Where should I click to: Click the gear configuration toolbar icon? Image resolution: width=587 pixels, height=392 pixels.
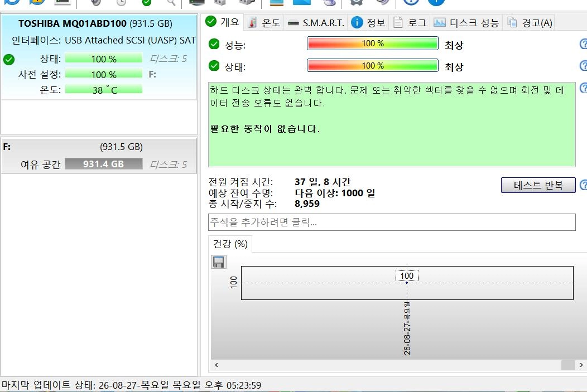356,2
